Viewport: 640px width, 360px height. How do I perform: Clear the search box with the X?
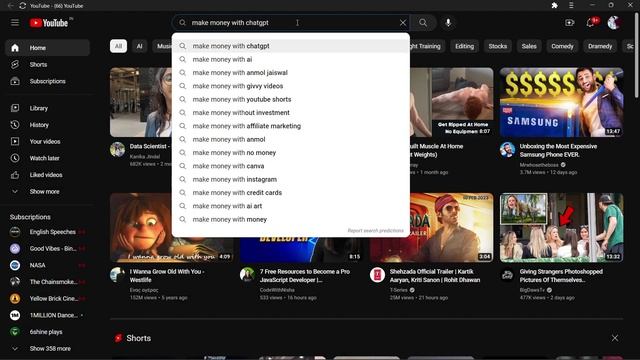point(403,23)
